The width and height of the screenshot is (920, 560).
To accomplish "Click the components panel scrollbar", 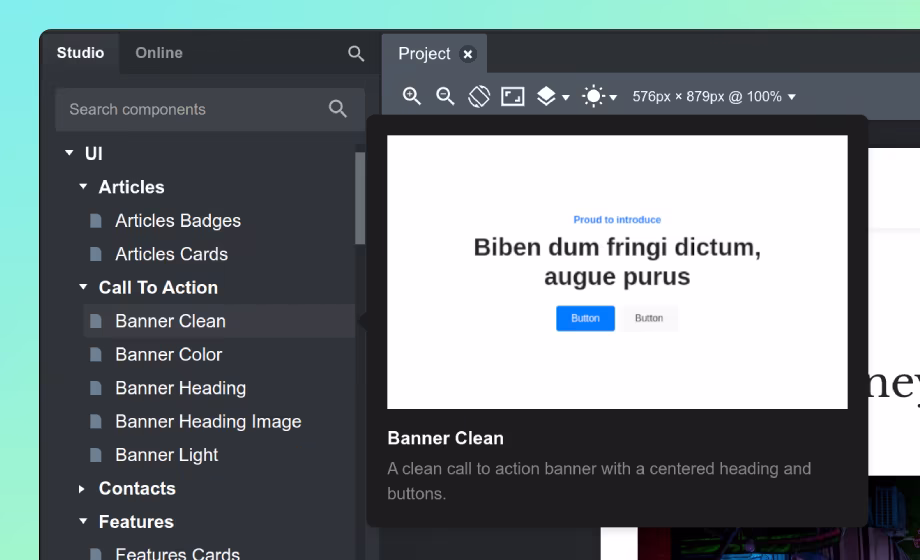I will click(360, 200).
